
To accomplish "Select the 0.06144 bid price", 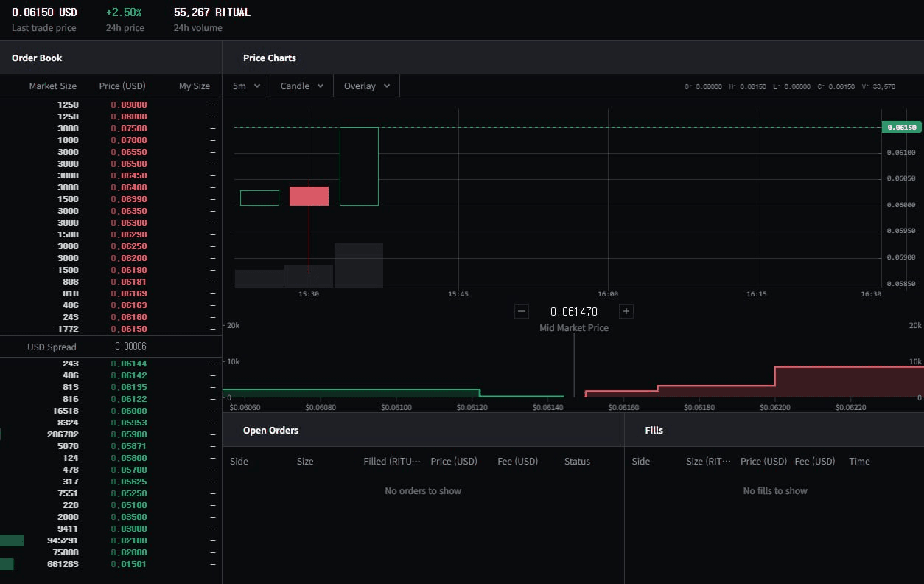I will [x=129, y=364].
